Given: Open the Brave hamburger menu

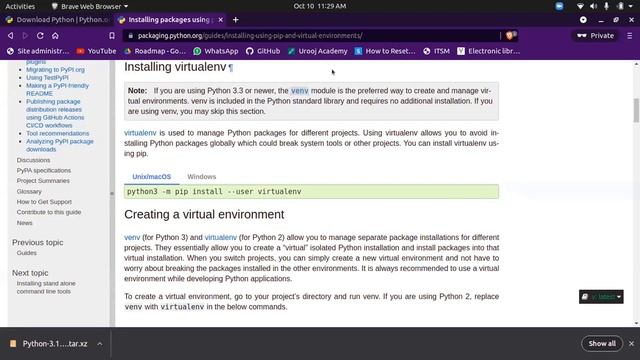Looking at the screenshot, I should point(630,36).
